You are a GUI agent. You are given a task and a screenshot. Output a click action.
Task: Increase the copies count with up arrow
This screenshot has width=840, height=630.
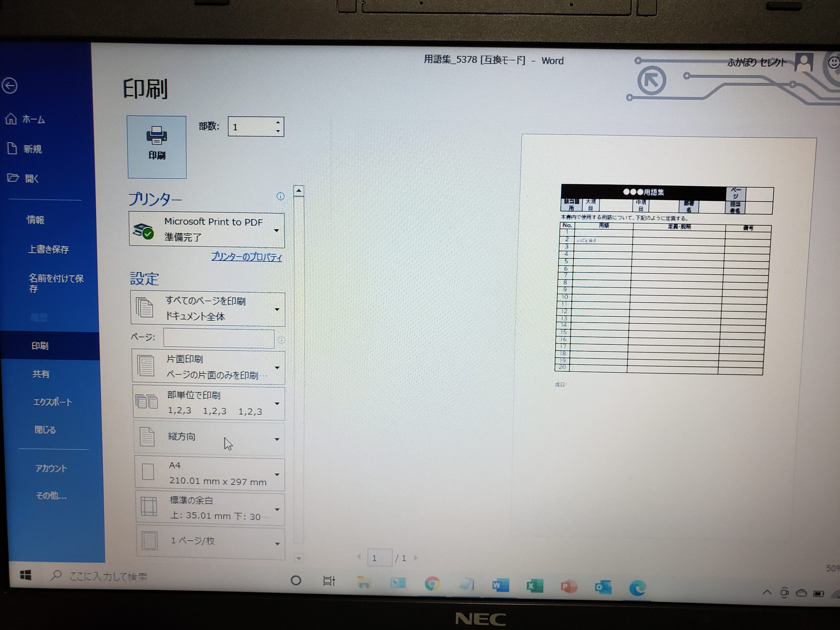[278, 122]
